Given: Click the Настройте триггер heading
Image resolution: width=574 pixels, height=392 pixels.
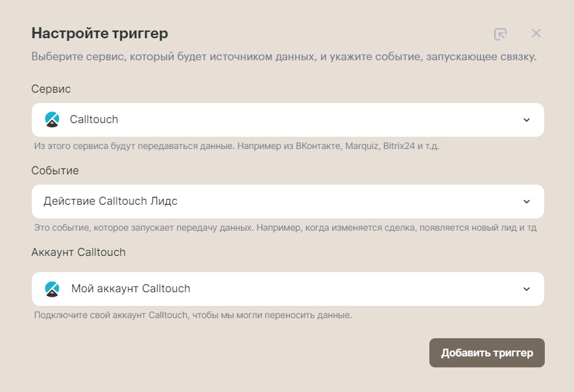Looking at the screenshot, I should (100, 33).
